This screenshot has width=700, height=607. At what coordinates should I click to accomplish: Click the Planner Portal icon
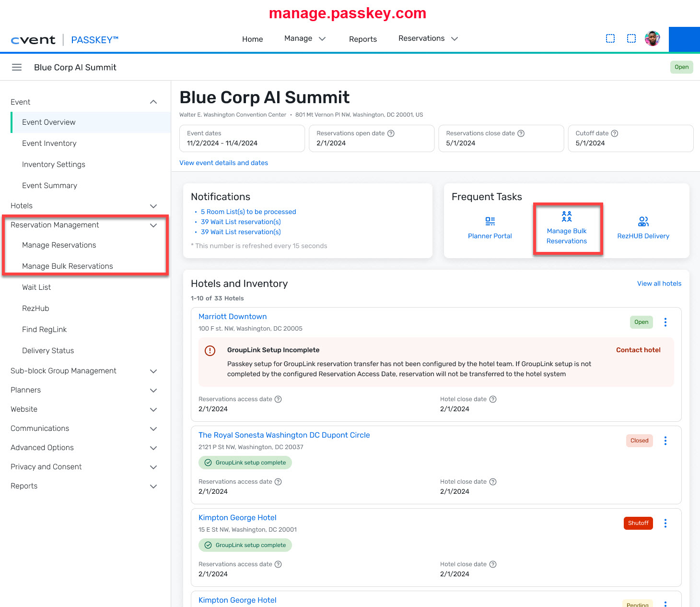490,221
